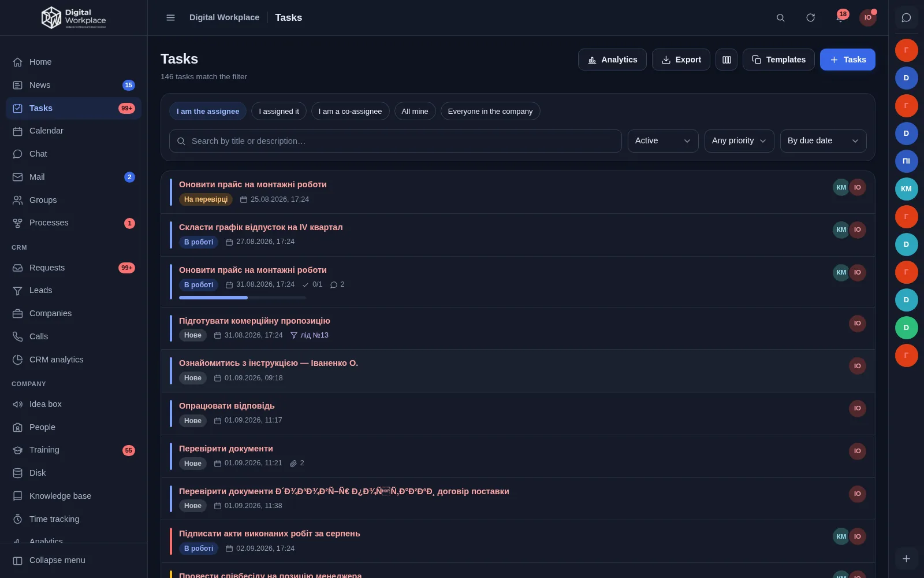
Task: Open Idea box in sidebar
Action: (x=74, y=404)
